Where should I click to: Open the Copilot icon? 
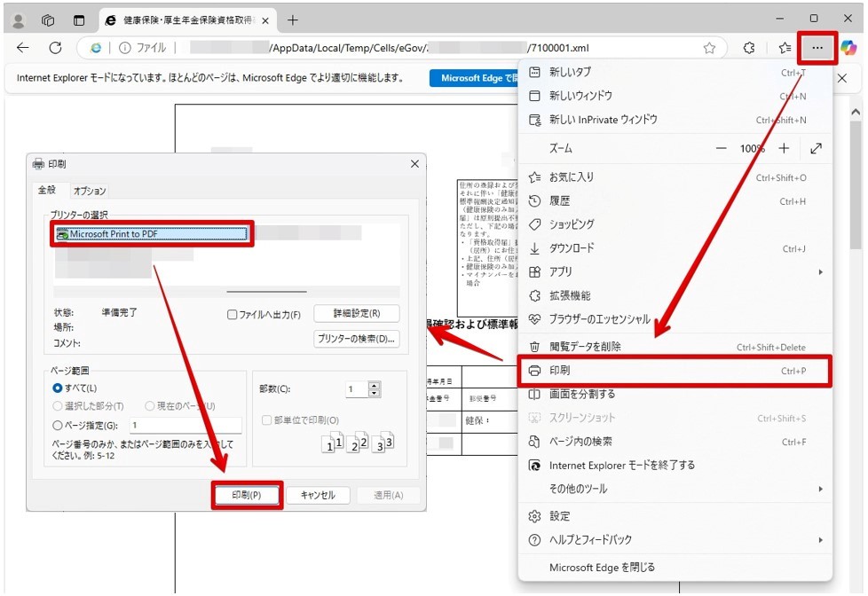click(x=848, y=48)
